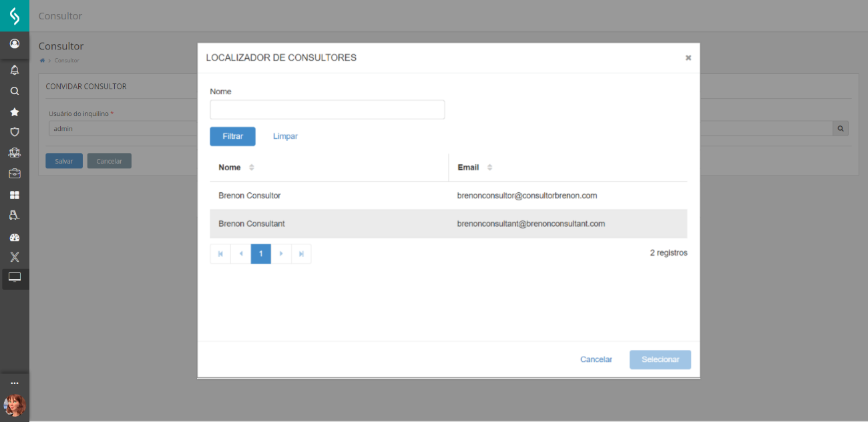Viewport: 868px width, 422px height.
Task: Click Salvar button on Consultor page
Action: [64, 161]
